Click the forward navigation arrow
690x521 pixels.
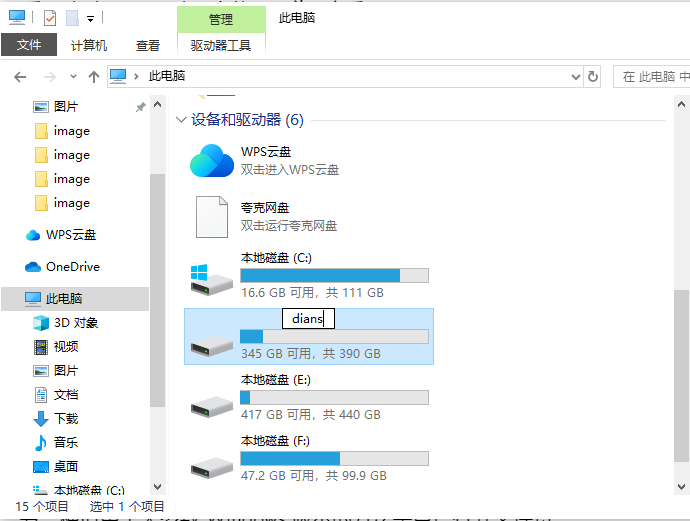[50, 77]
